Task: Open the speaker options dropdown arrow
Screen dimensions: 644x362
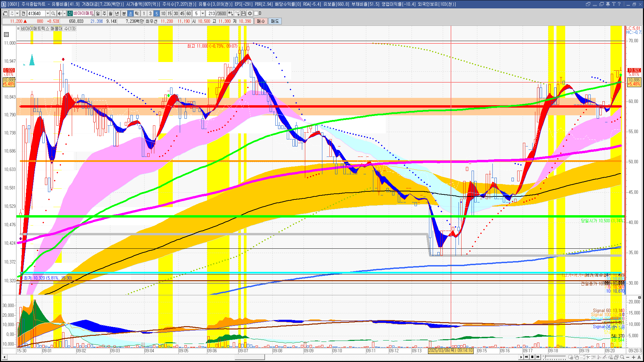Action: click(x=64, y=13)
